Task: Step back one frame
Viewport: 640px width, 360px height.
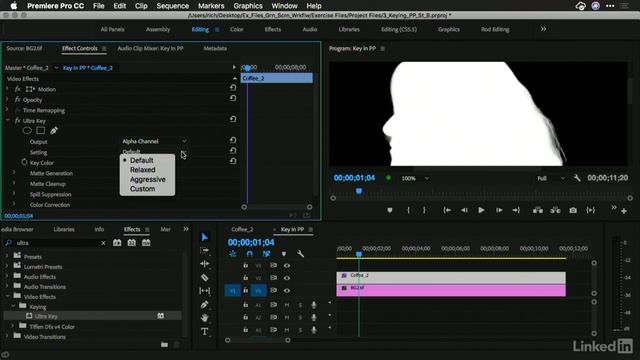Action: (464, 210)
